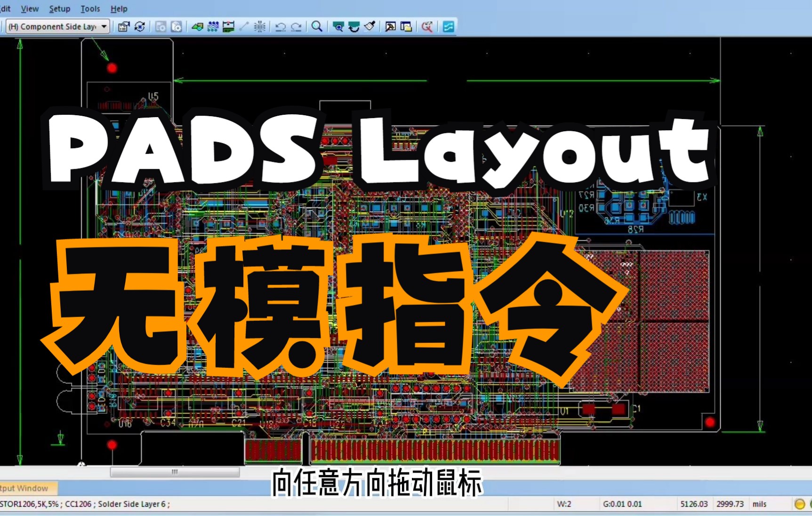Click the brush clear-highlight icon
The height and width of the screenshot is (516, 812).
[x=370, y=26]
